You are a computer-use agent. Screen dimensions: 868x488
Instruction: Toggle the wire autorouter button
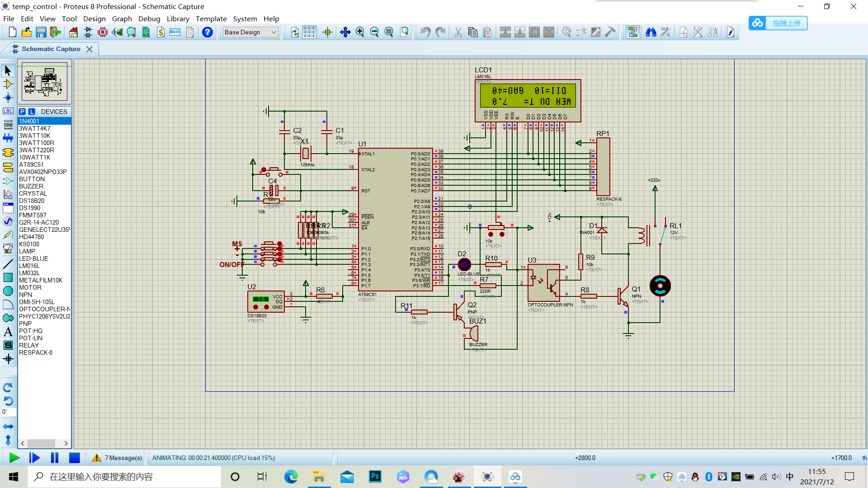[x=632, y=32]
